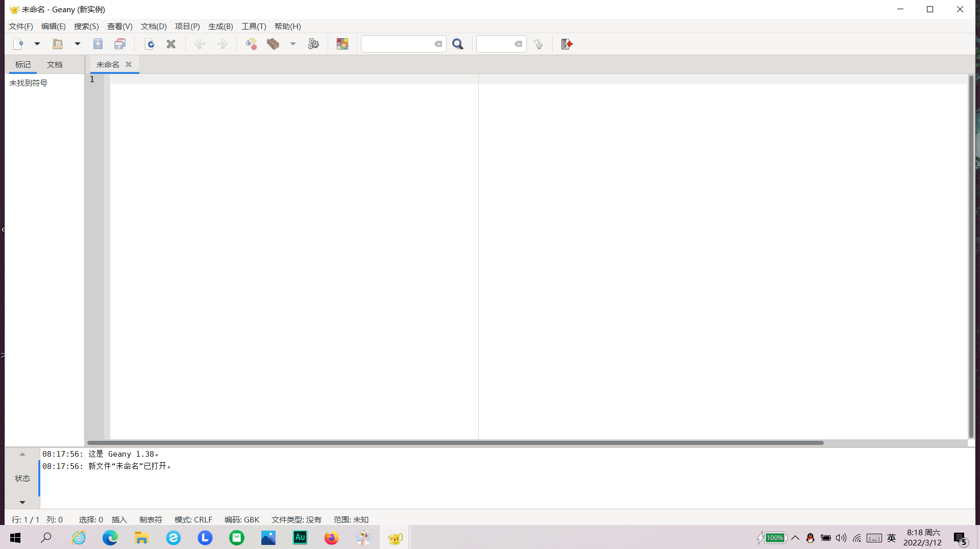This screenshot has width=980, height=549.
Task: Open the 查看(V) menu
Action: click(120, 26)
